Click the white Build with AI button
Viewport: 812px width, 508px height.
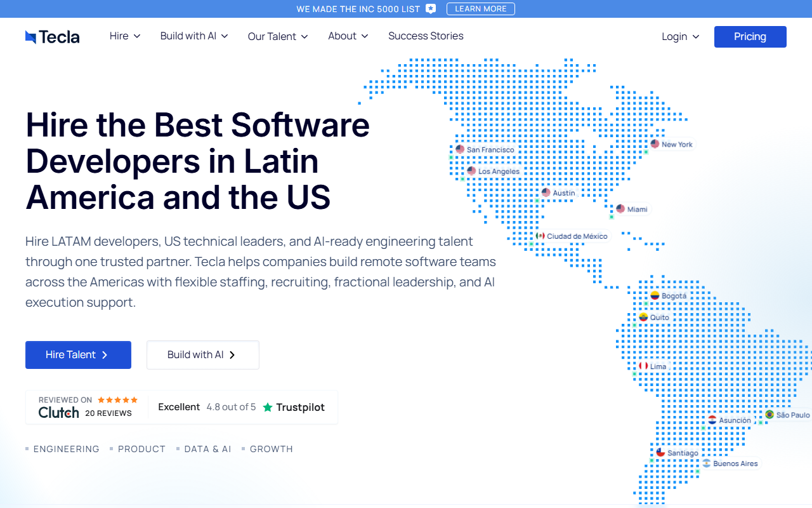[203, 355]
